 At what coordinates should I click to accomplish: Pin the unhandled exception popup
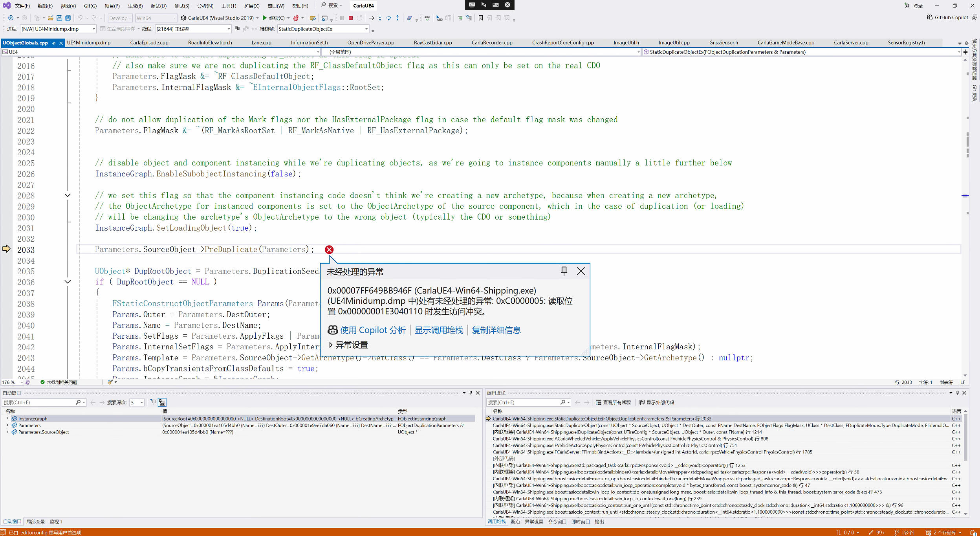click(564, 271)
